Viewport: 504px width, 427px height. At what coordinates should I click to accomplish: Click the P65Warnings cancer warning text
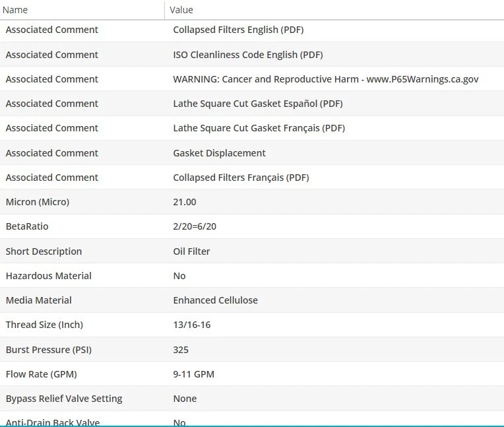click(325, 79)
